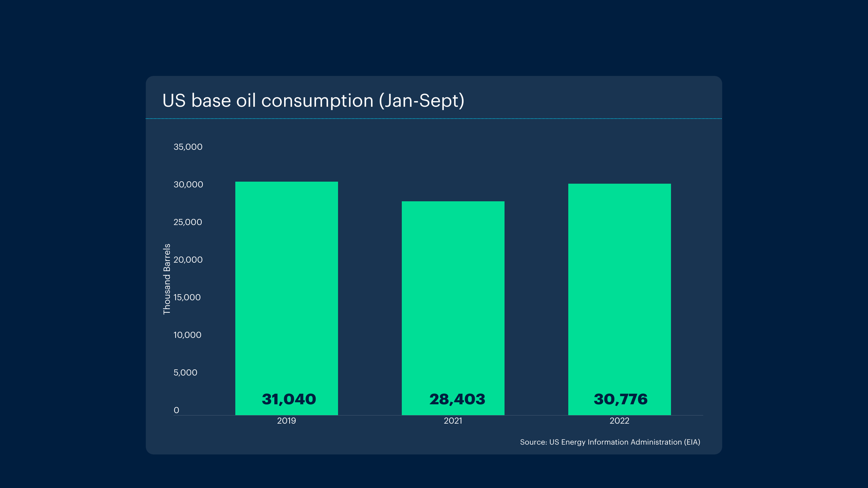Screen dimensions: 868x488
Task: Click the Thousand Barrels axis label
Action: click(167, 279)
